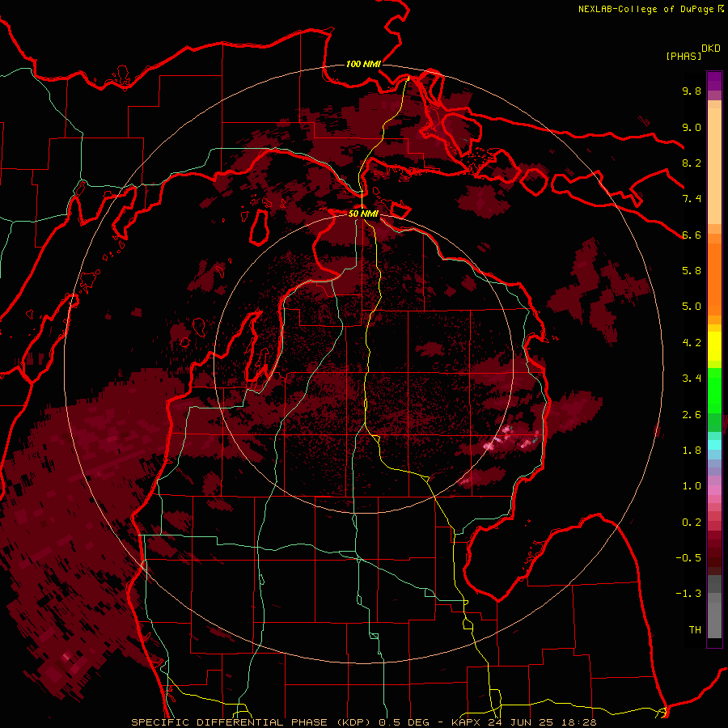Click the 8.2 legend value
The image size is (728, 728).
(x=692, y=163)
